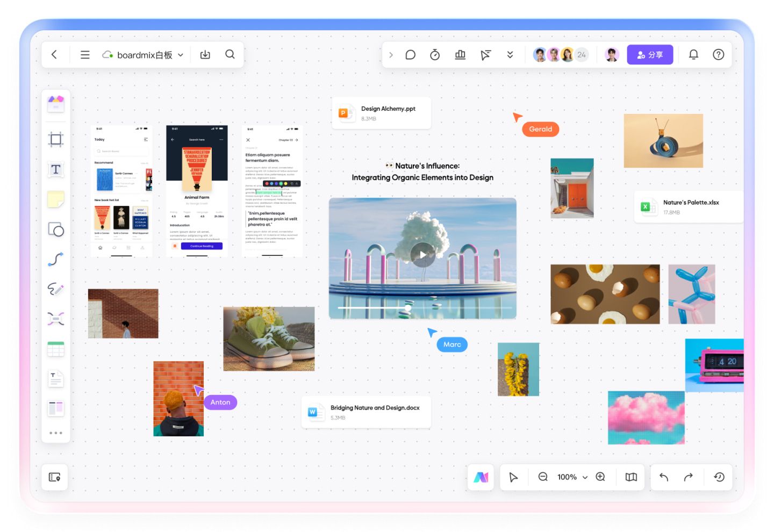Zoom out of the canvas
This screenshot has width=774, height=532.
(x=543, y=477)
